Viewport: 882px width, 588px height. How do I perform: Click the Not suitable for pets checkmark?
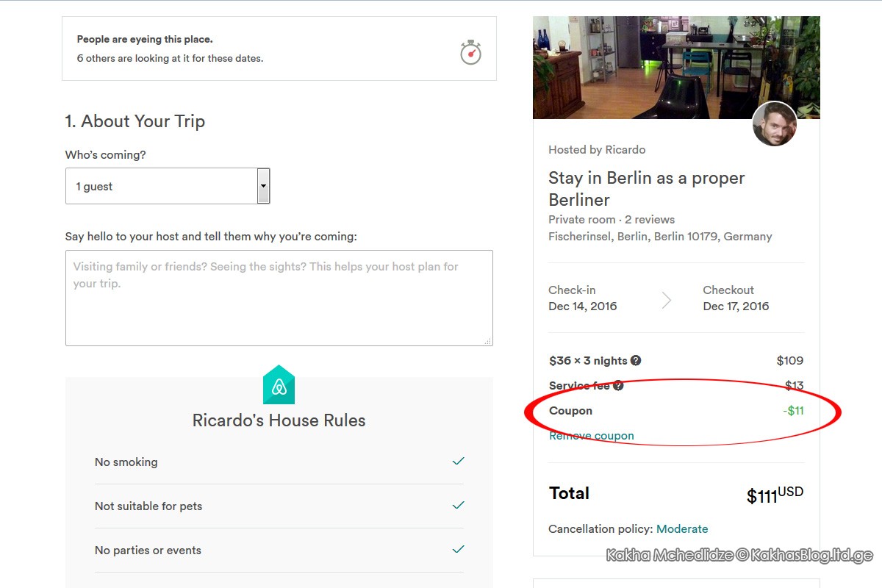(458, 506)
